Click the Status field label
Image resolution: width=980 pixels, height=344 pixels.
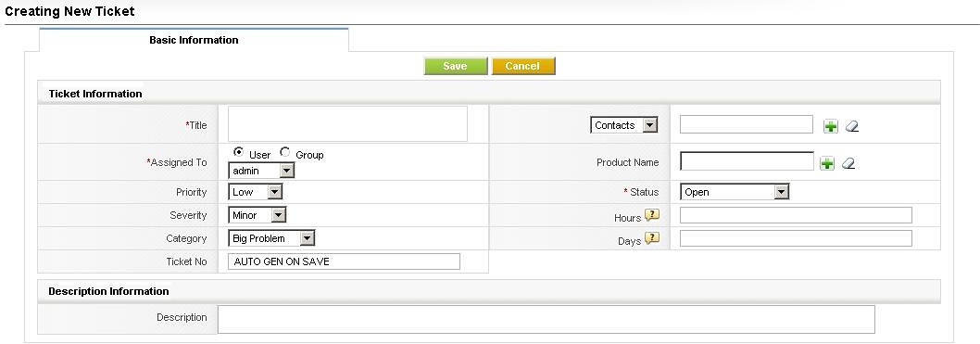coord(641,193)
